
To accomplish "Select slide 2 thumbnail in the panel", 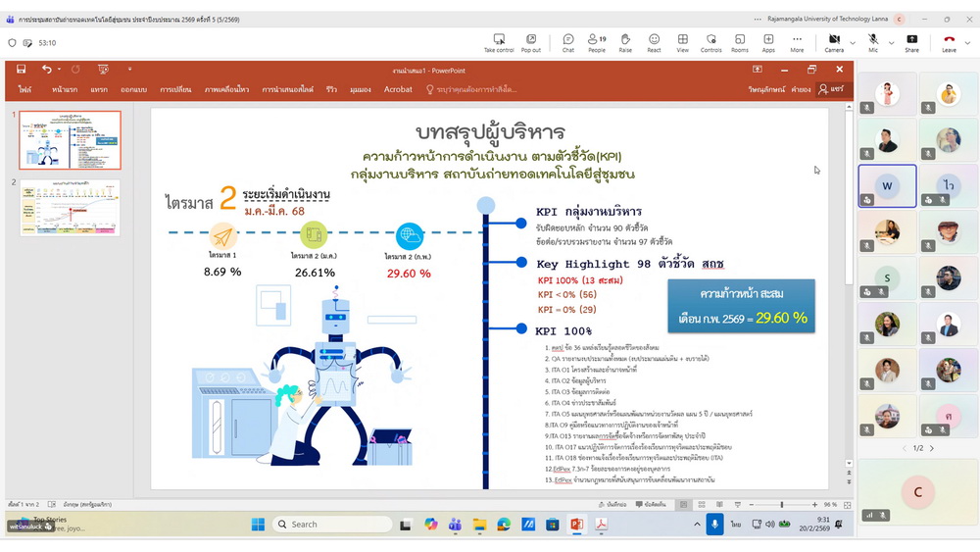I will (x=70, y=207).
